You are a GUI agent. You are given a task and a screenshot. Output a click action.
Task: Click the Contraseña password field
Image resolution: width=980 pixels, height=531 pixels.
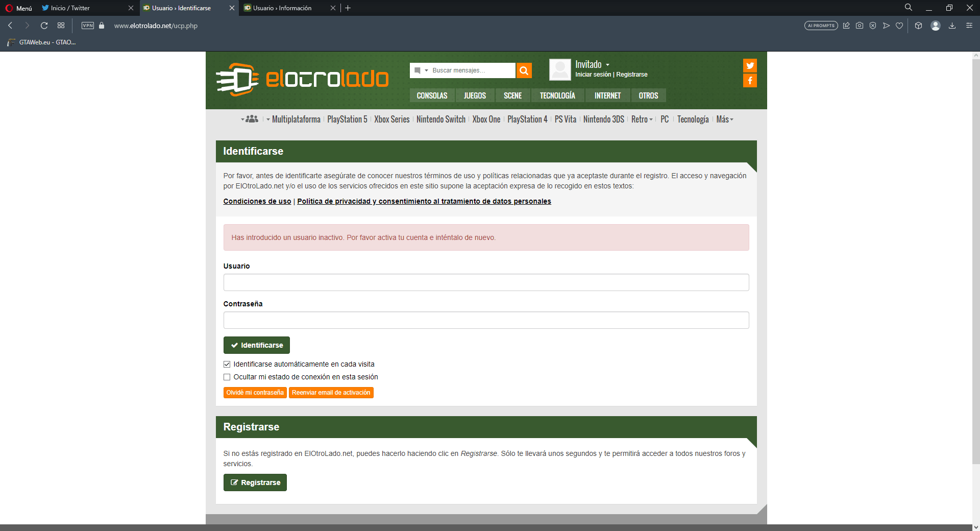[x=486, y=320]
